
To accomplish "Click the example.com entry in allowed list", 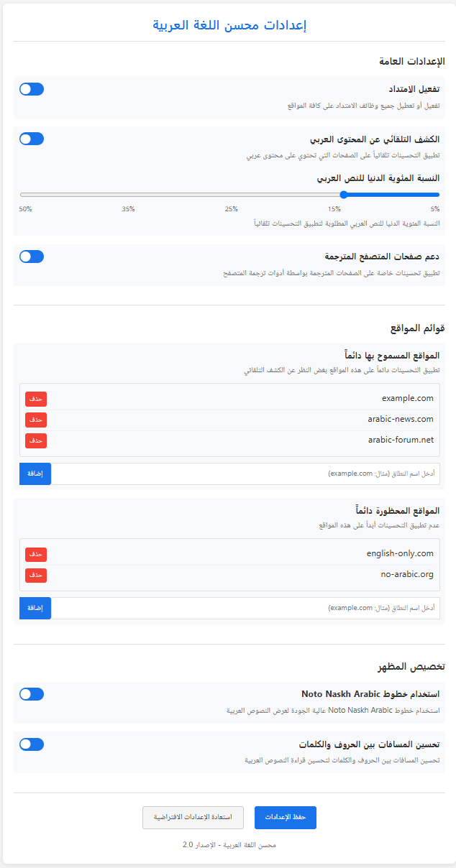I will coord(408,398).
